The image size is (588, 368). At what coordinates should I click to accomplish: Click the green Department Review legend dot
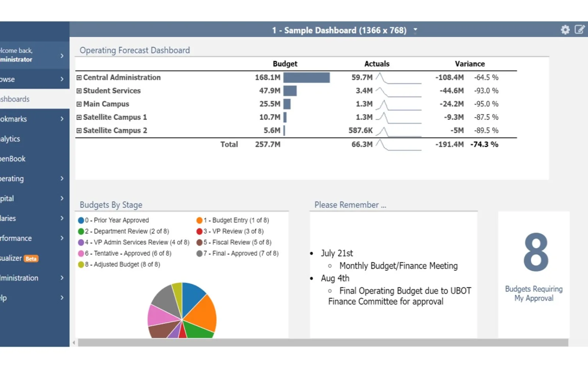pyautogui.click(x=81, y=231)
